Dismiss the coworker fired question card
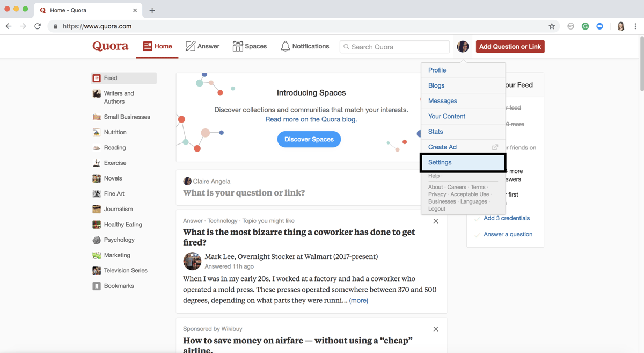The height and width of the screenshot is (353, 644). (436, 221)
